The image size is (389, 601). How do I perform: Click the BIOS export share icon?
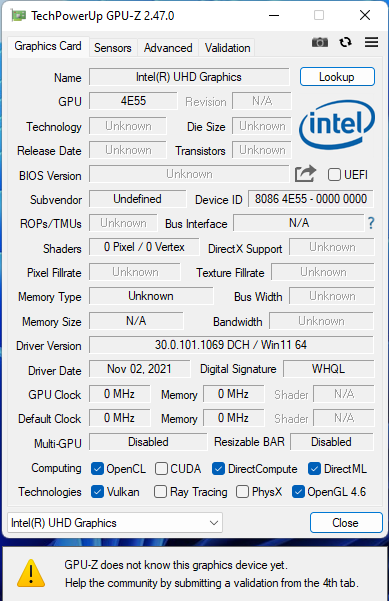[x=305, y=174]
